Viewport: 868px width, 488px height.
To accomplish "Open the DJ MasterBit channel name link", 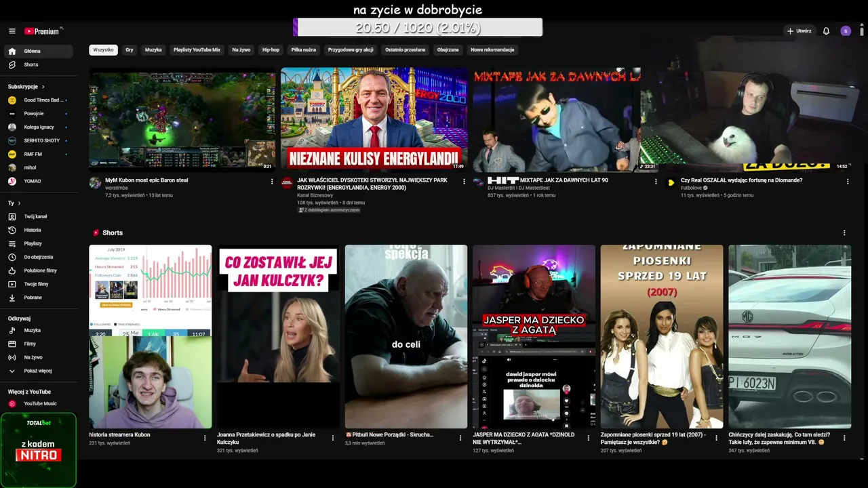I will [x=519, y=188].
